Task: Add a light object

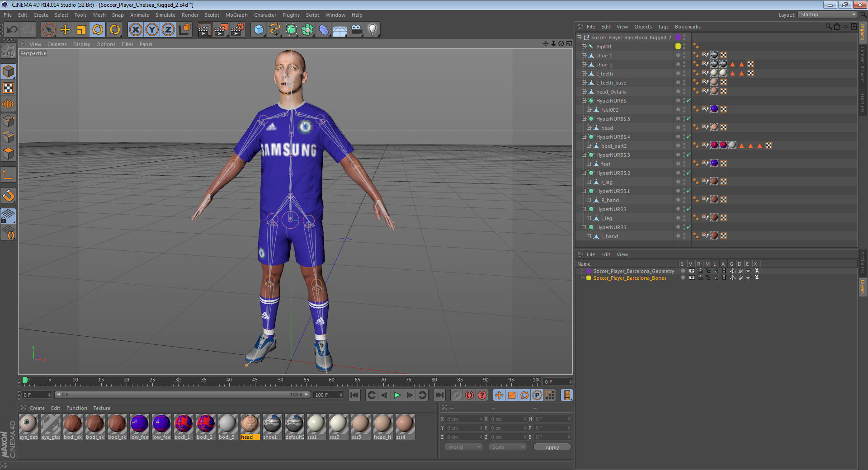Action: (373, 30)
